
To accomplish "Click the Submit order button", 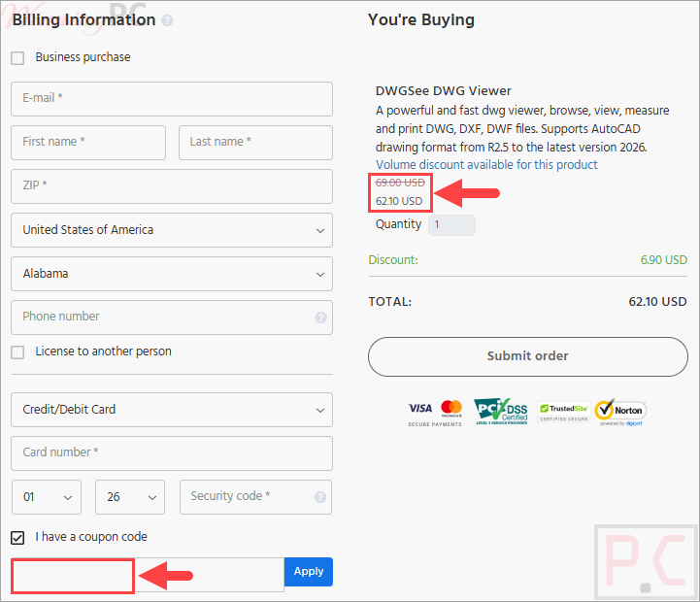I will click(528, 356).
